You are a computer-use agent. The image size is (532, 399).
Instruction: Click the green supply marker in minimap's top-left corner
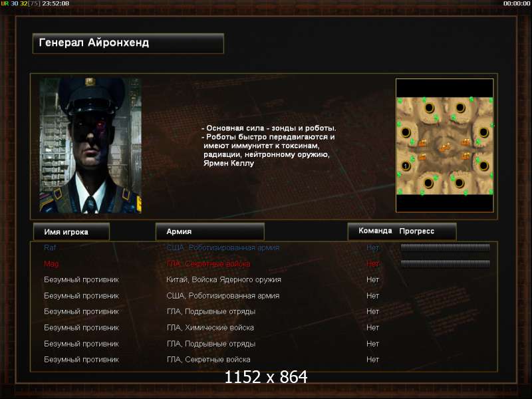point(400,101)
